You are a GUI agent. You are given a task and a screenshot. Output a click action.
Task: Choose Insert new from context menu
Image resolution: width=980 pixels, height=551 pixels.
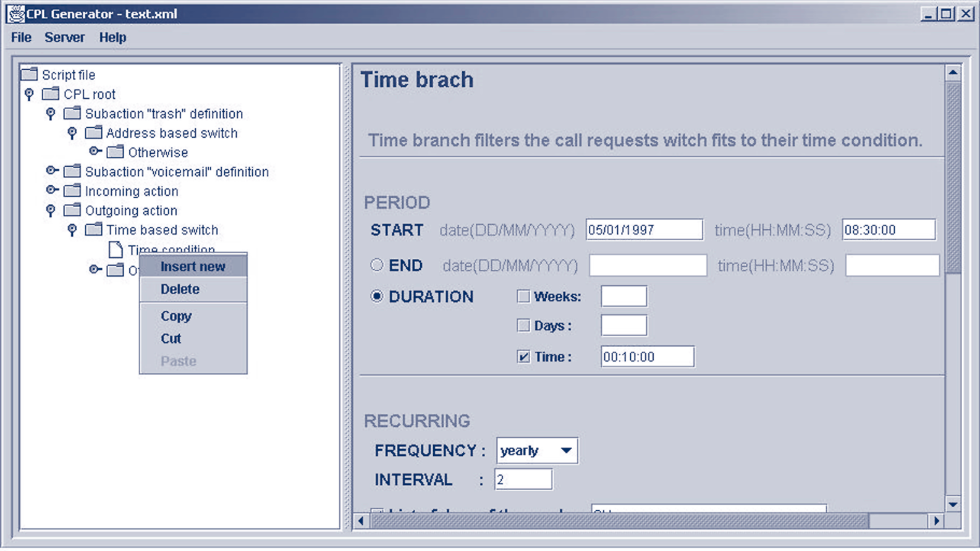[x=193, y=267]
